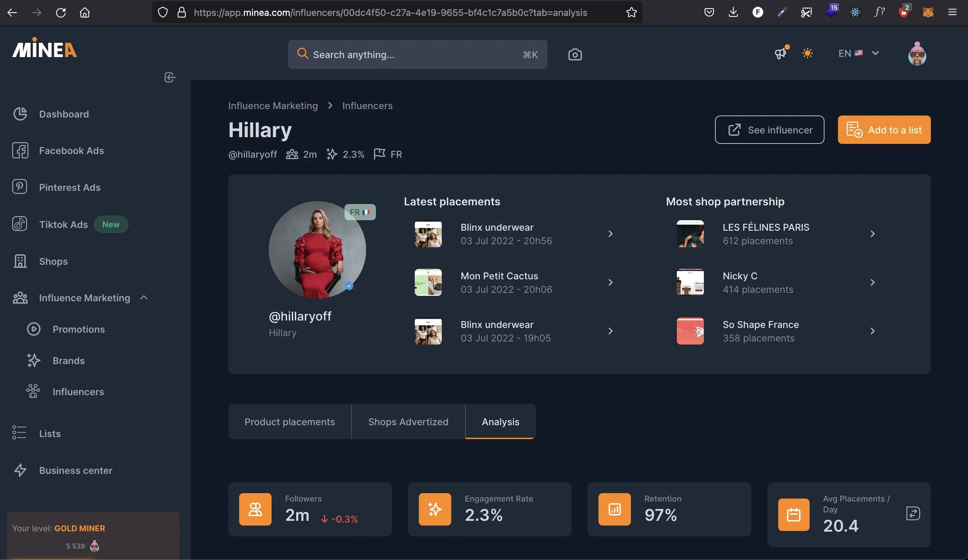Screen dimensions: 968x560
Task: Click the Followers card icon
Action: point(255,509)
